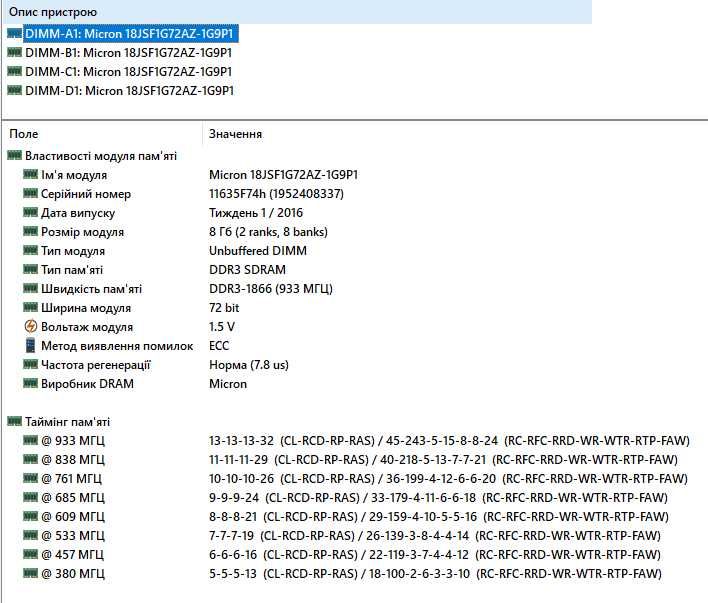This screenshot has height=603, width=708.
Task: Click memory chip icon beside DIMM-A1
Action: (14, 33)
